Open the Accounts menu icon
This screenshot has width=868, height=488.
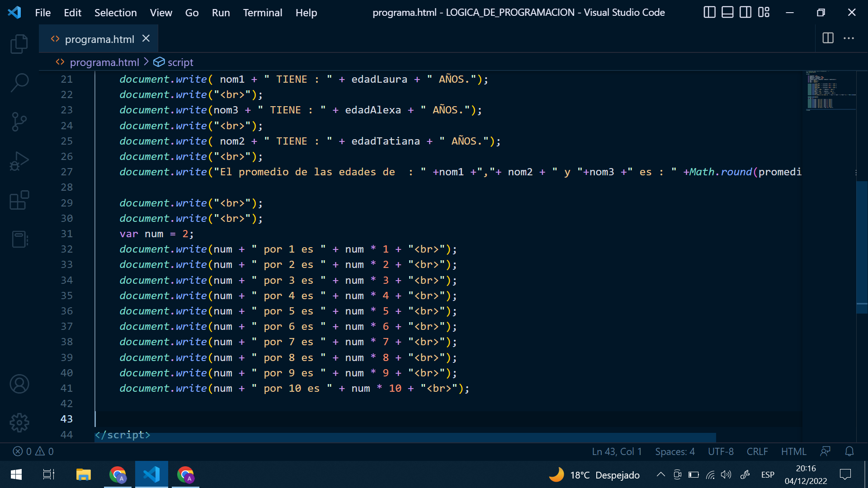[x=19, y=384]
